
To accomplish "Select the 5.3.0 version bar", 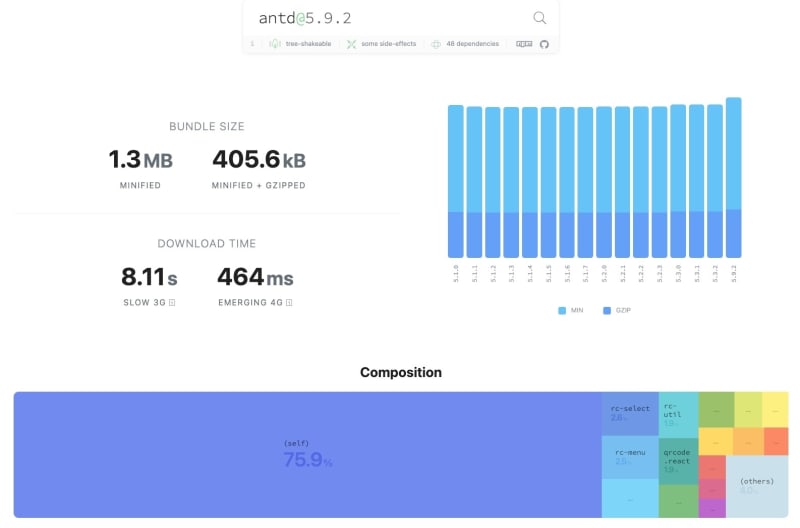I will [x=678, y=181].
